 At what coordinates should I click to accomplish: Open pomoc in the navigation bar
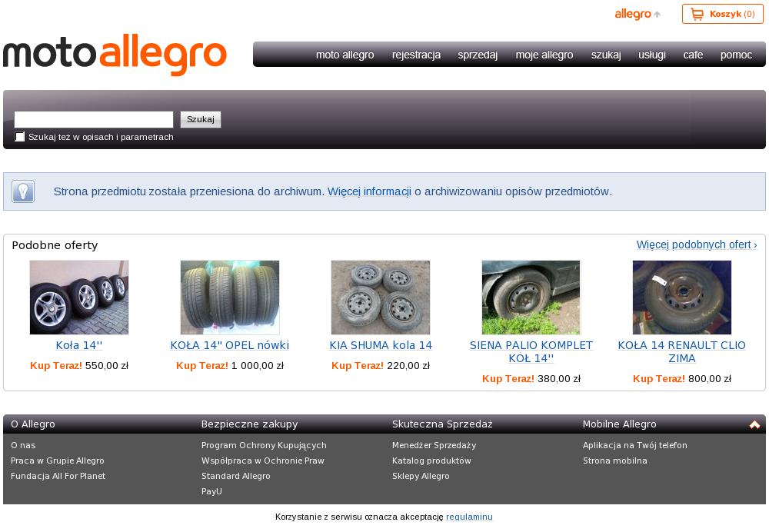pyautogui.click(x=736, y=55)
